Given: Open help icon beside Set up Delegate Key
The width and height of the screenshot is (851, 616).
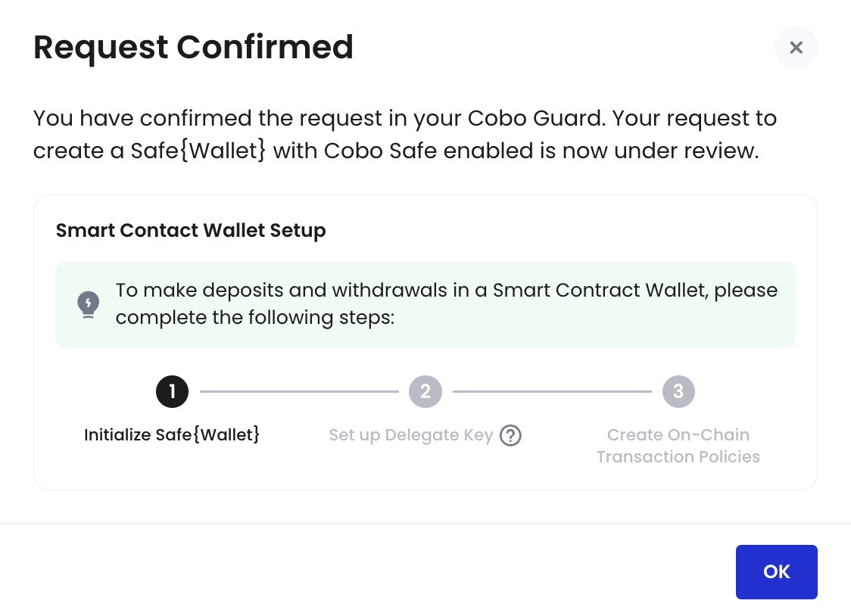Looking at the screenshot, I should (x=510, y=435).
